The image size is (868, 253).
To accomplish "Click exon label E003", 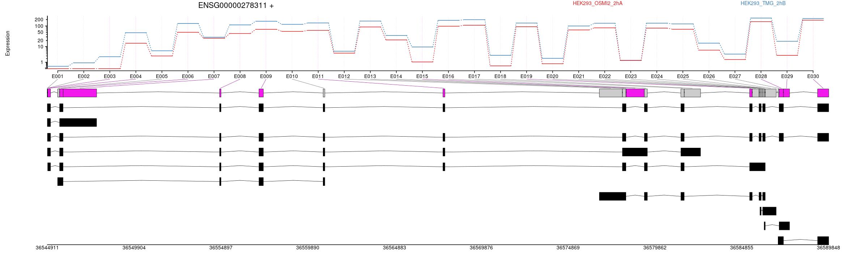I will (110, 76).
